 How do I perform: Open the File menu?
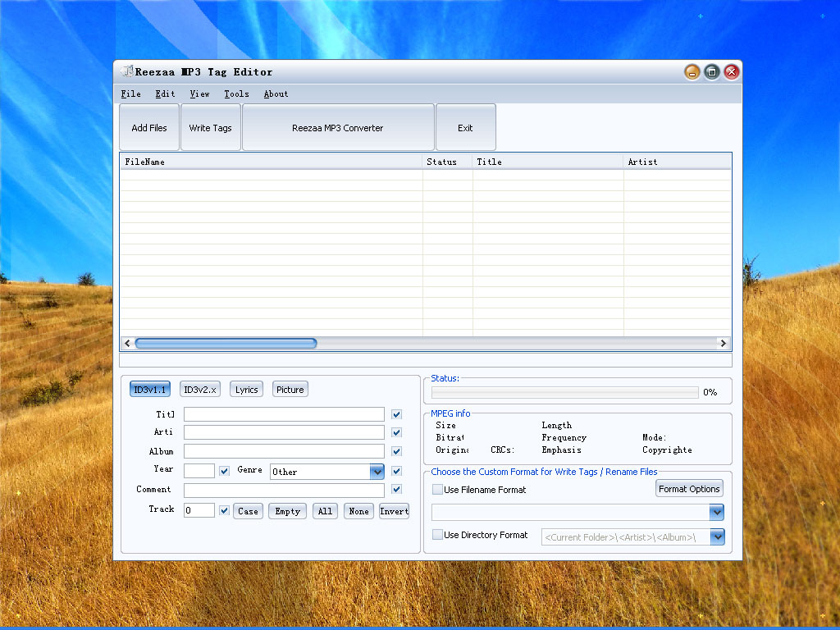(130, 94)
